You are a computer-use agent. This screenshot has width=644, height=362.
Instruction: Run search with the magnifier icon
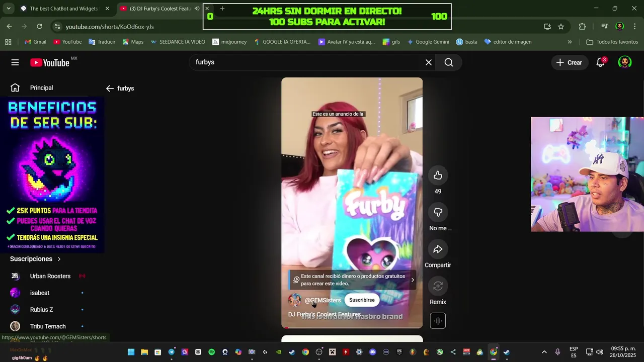point(449,62)
